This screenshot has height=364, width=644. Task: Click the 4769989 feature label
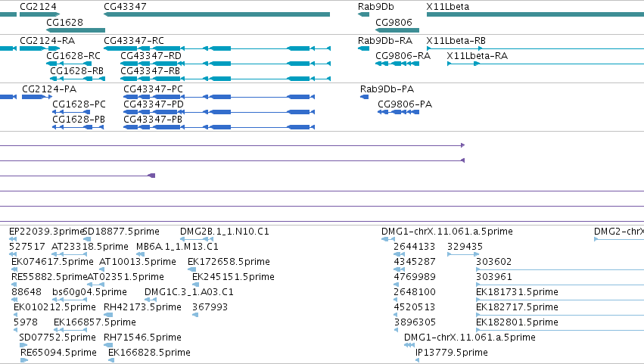tap(415, 277)
